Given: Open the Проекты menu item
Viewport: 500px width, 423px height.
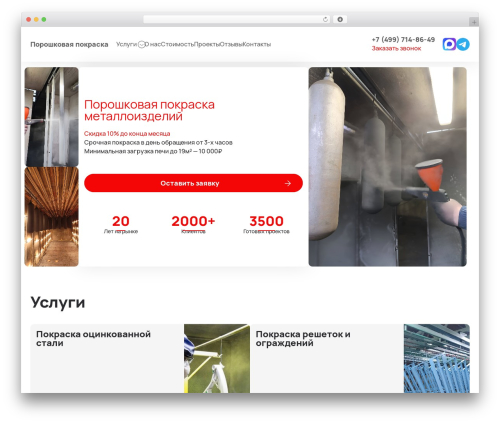Looking at the screenshot, I should click(x=207, y=44).
